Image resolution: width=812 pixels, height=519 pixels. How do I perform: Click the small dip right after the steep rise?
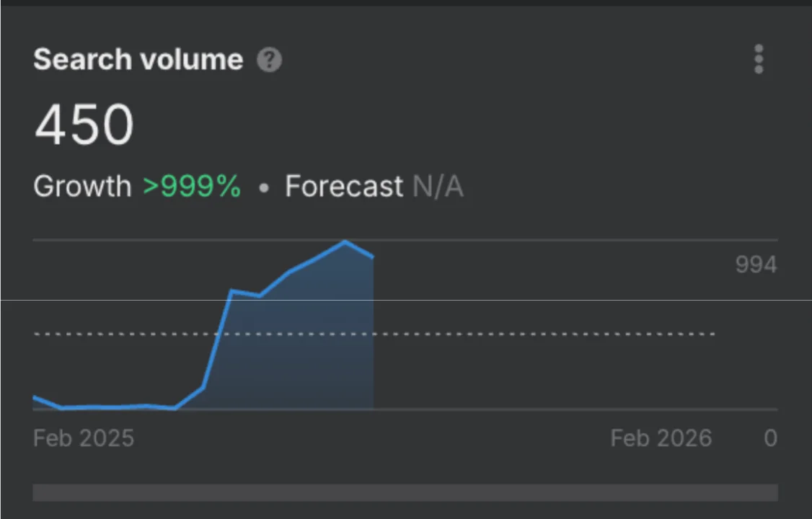point(259,296)
